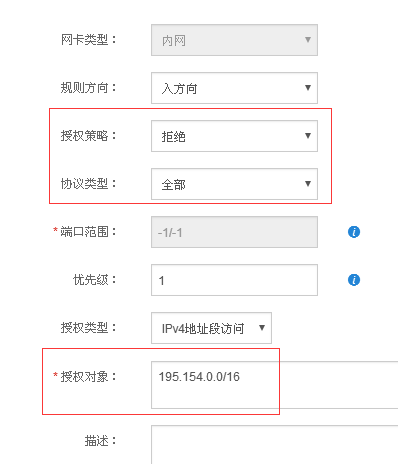398x464 pixels.
Task: Open the 授权策略 dropdown showing 拒绝
Action: 234,136
